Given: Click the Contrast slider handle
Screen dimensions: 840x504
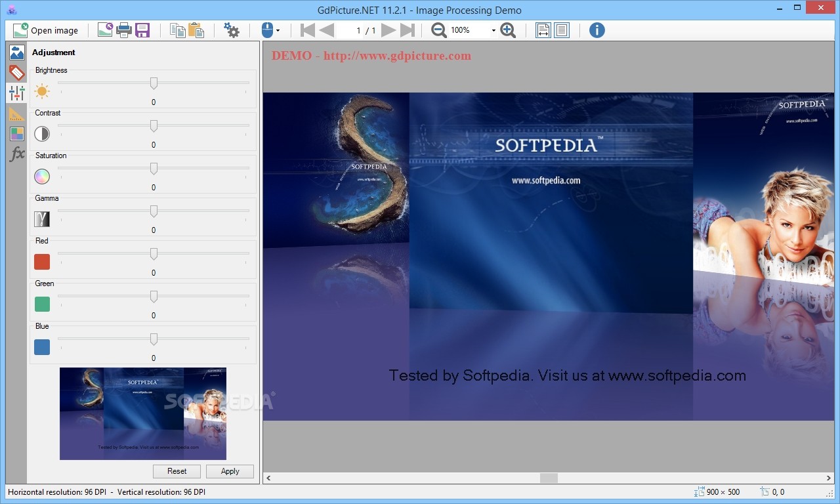Looking at the screenshot, I should (154, 126).
